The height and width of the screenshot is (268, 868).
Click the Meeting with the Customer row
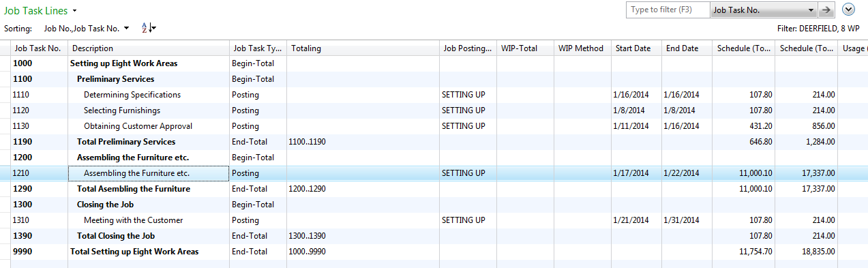click(439, 220)
